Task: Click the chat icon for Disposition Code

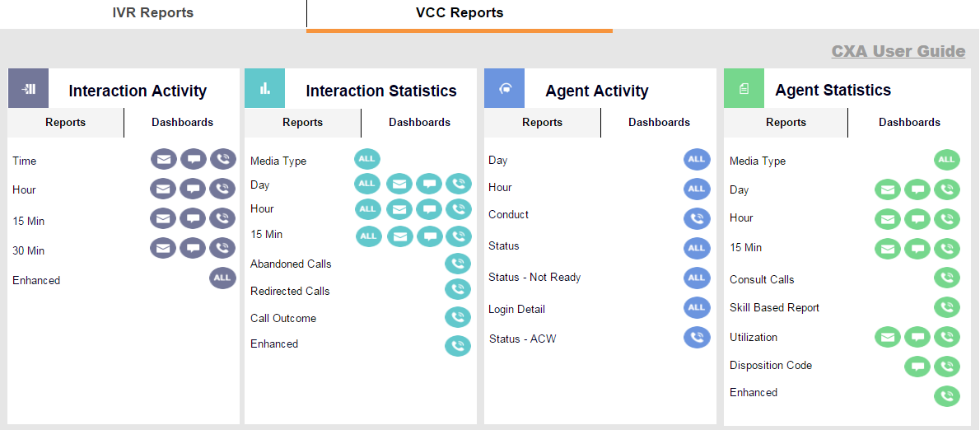Action: tap(917, 367)
